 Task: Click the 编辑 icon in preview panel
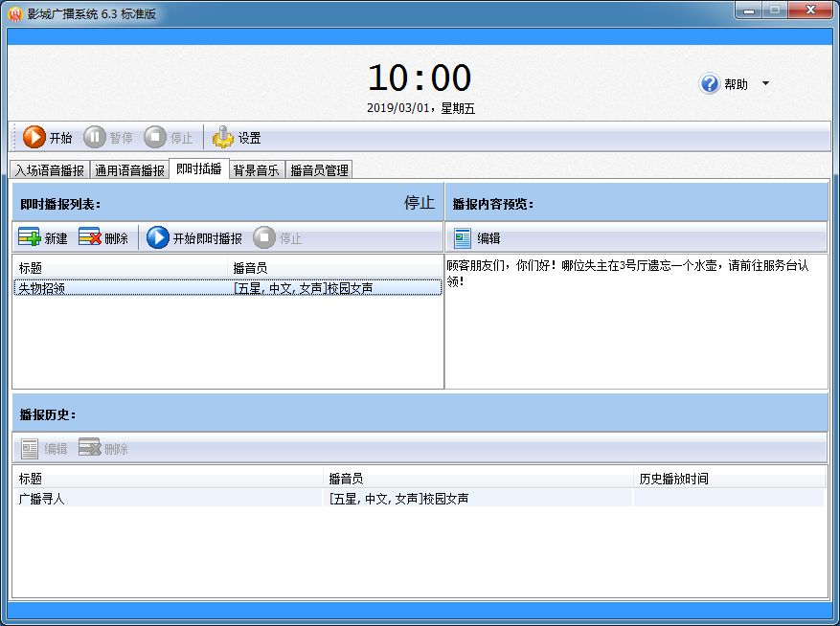(464, 238)
